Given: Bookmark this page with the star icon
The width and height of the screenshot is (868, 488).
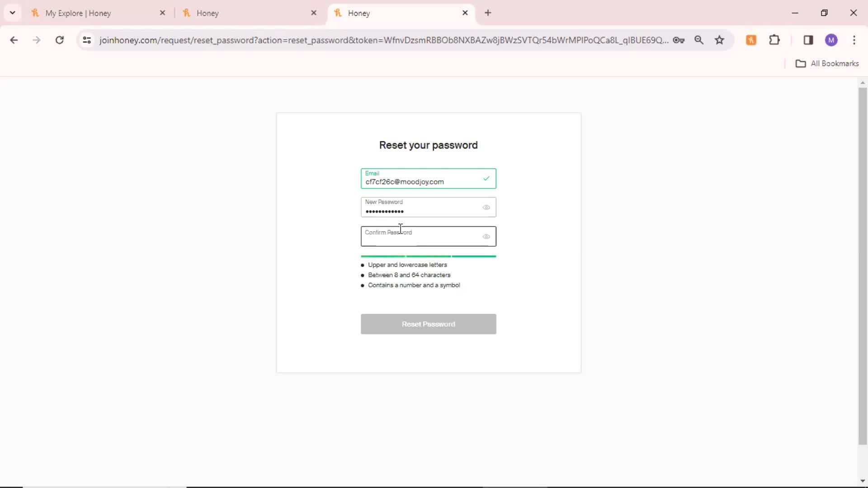Looking at the screenshot, I should (x=720, y=40).
